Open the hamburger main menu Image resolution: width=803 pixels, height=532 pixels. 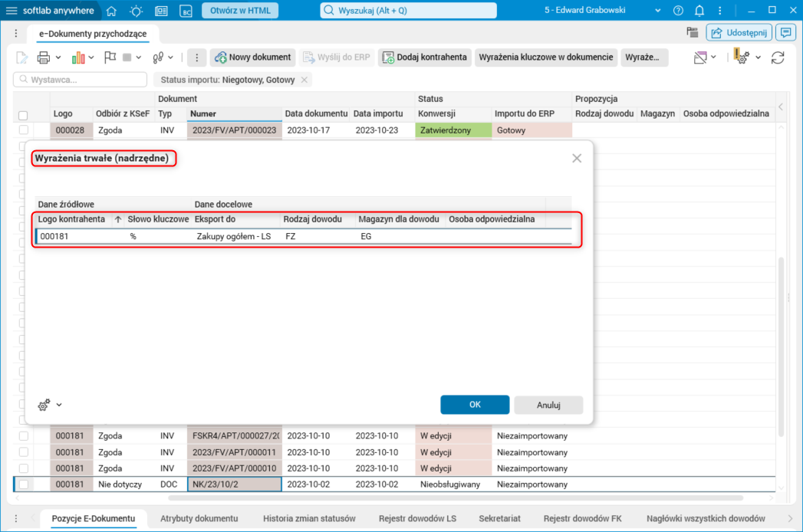[12, 11]
